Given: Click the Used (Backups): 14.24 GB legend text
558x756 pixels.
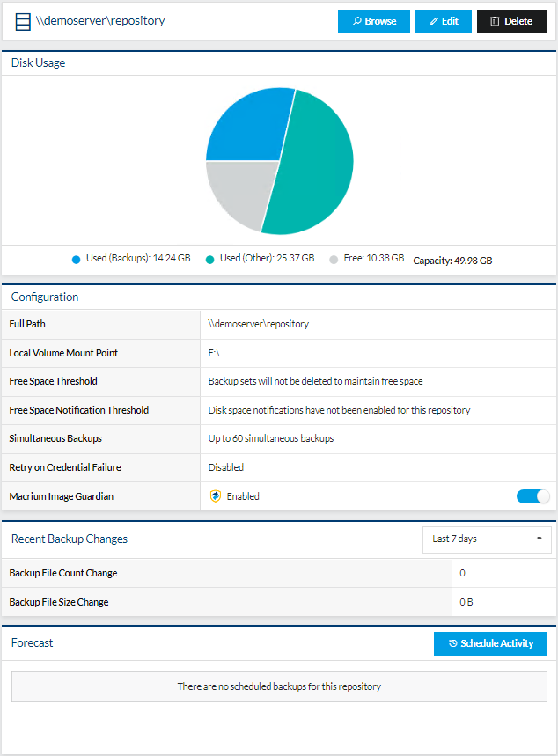Looking at the screenshot, I should [138, 259].
